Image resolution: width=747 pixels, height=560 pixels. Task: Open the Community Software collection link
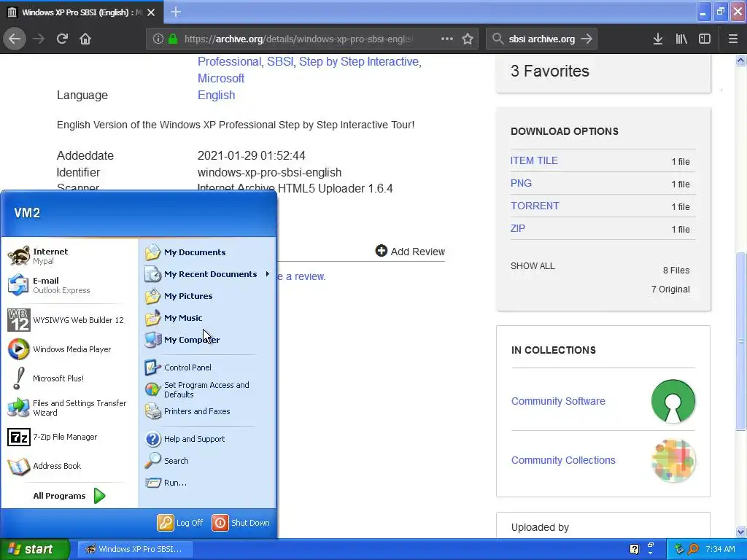point(558,401)
